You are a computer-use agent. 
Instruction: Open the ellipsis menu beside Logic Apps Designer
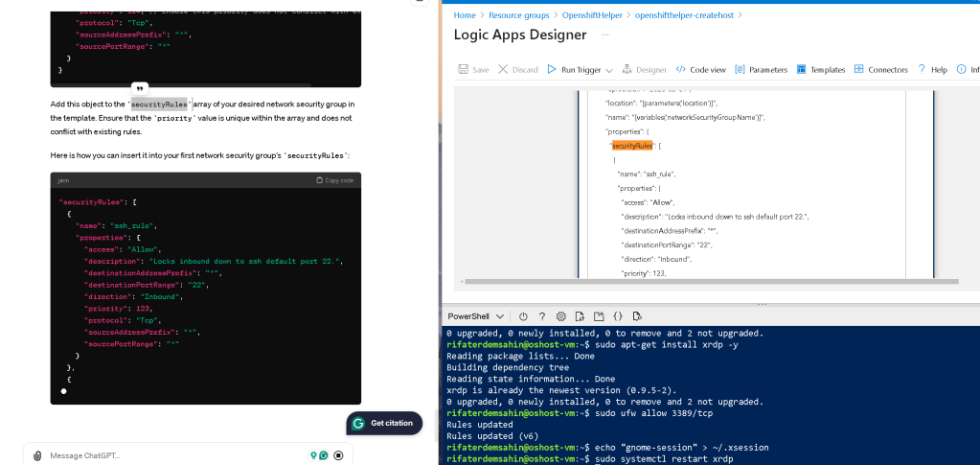605,35
